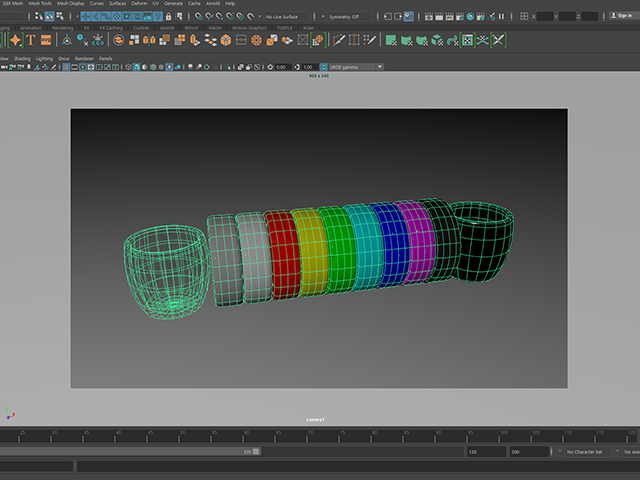Click the playback end time field 120
Image resolution: width=640 pixels, height=480 pixels.
click(487, 452)
